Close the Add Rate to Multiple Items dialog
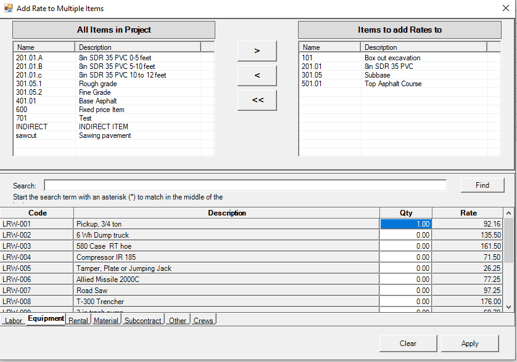The height and width of the screenshot is (362, 517). click(x=505, y=8)
